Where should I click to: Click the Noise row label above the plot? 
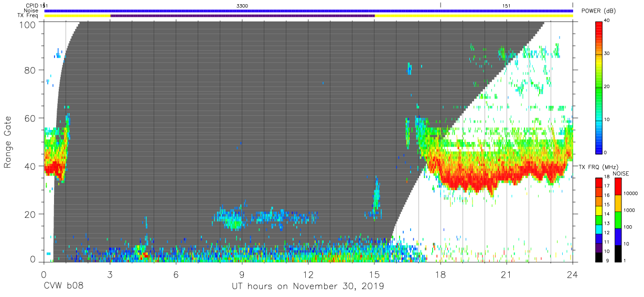(31, 10)
